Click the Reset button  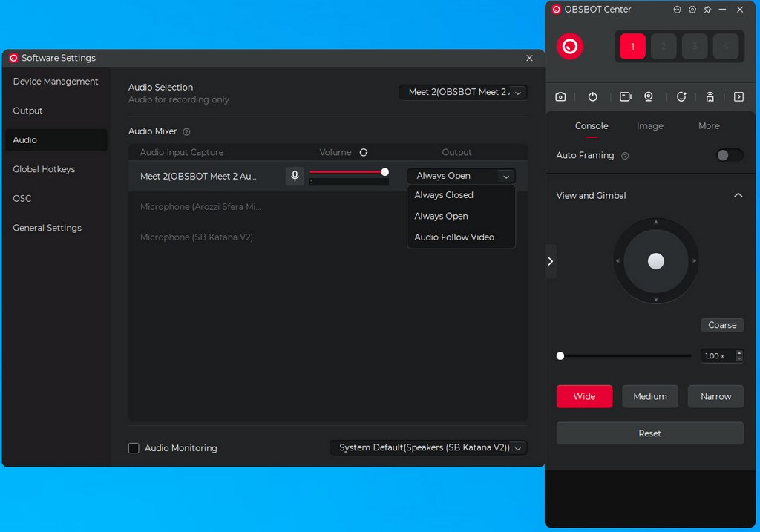coord(650,433)
